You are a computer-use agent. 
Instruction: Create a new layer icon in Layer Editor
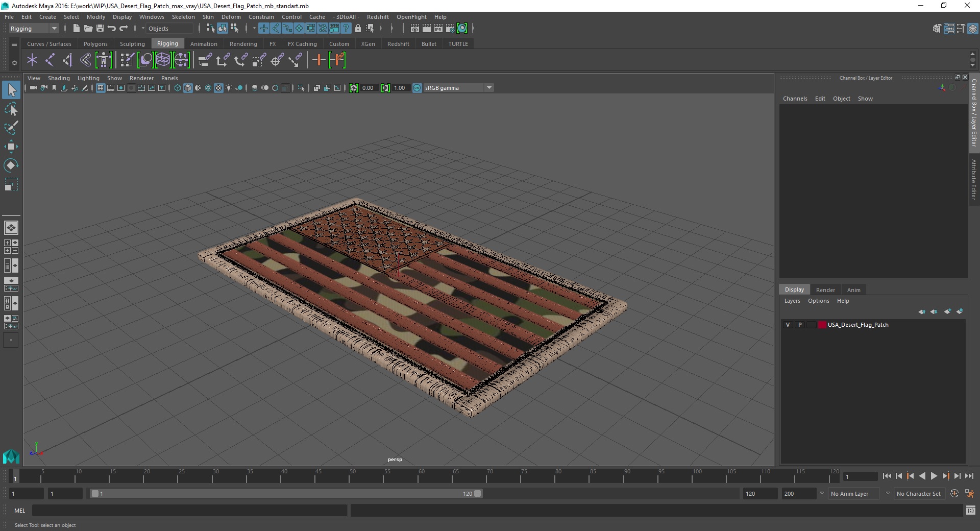(x=948, y=311)
